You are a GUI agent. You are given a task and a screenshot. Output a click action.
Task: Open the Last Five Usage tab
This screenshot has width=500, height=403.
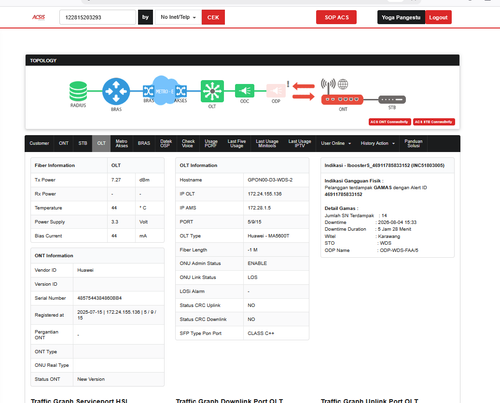pyautogui.click(x=237, y=143)
